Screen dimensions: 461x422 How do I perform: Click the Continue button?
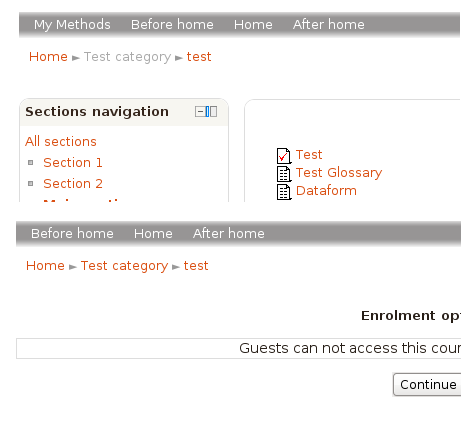(428, 385)
